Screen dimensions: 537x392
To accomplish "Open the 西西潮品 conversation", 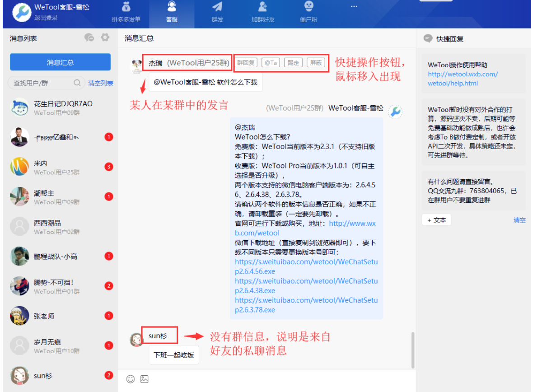I will point(60,227).
